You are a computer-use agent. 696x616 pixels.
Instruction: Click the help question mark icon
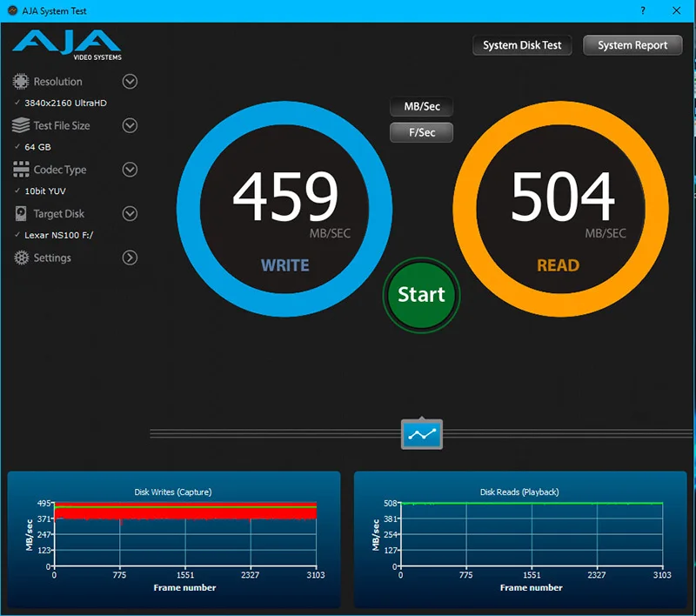click(x=643, y=10)
